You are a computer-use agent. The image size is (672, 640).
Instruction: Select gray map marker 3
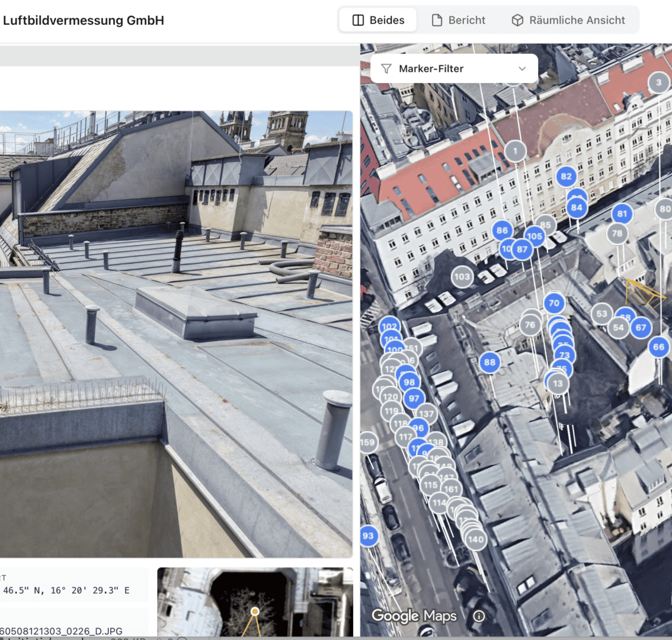coord(659,82)
